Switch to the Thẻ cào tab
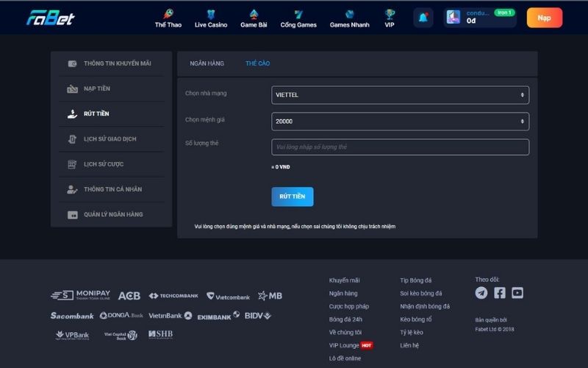588x368 pixels. tap(258, 63)
